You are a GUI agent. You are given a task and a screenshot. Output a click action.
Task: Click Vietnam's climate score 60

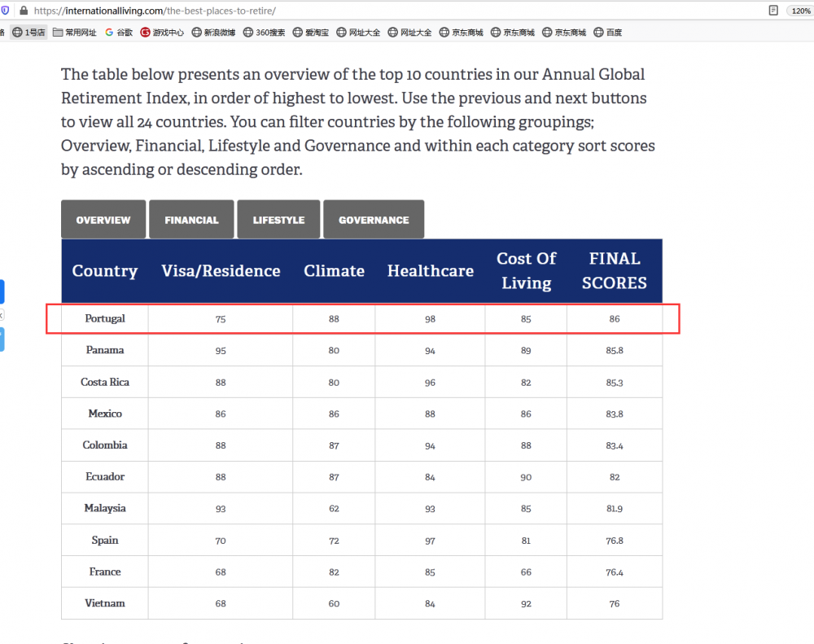pyautogui.click(x=334, y=603)
